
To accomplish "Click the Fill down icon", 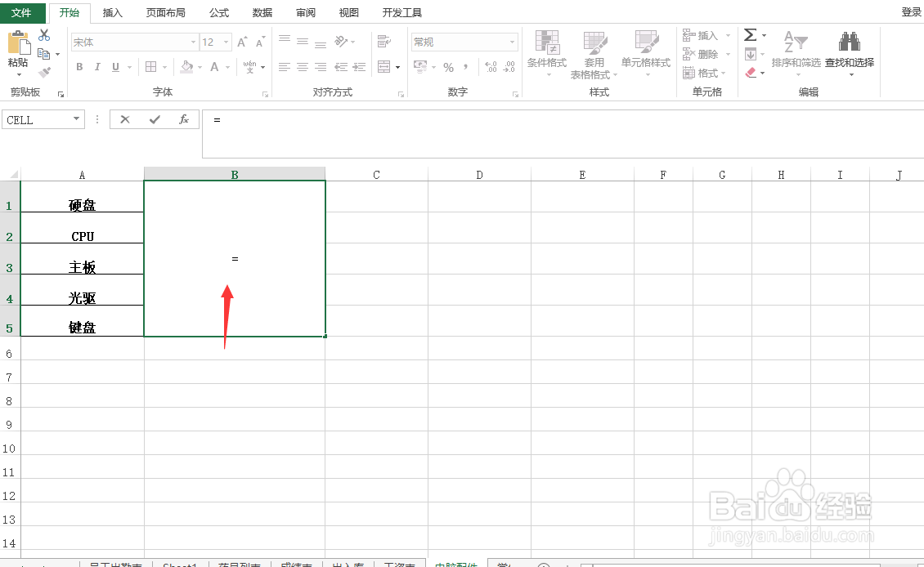I will click(751, 54).
